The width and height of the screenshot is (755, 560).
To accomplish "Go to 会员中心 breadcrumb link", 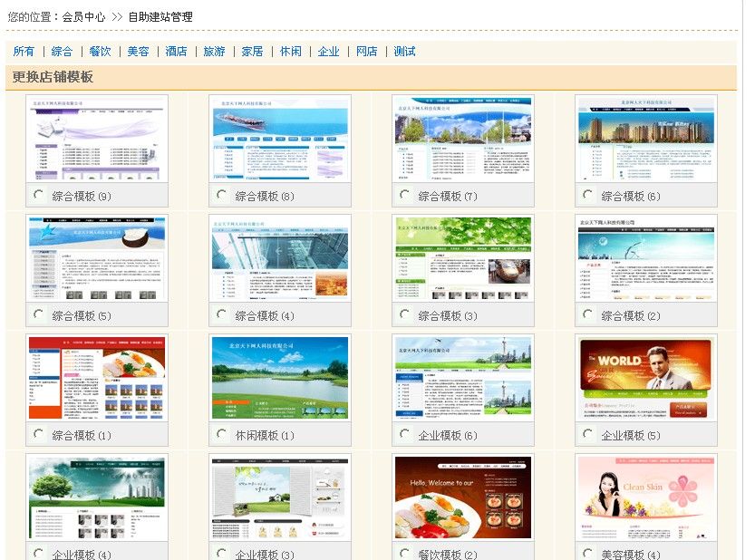I will coord(83,16).
